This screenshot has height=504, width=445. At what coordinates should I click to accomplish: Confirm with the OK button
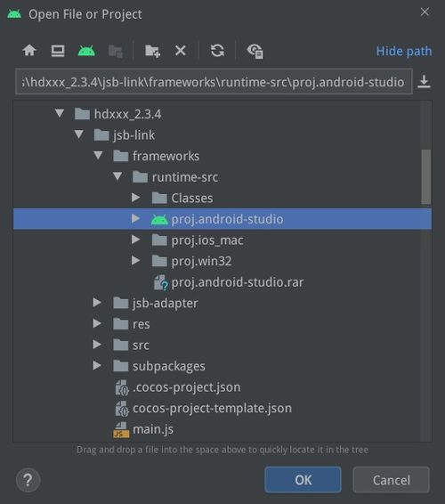(x=303, y=480)
